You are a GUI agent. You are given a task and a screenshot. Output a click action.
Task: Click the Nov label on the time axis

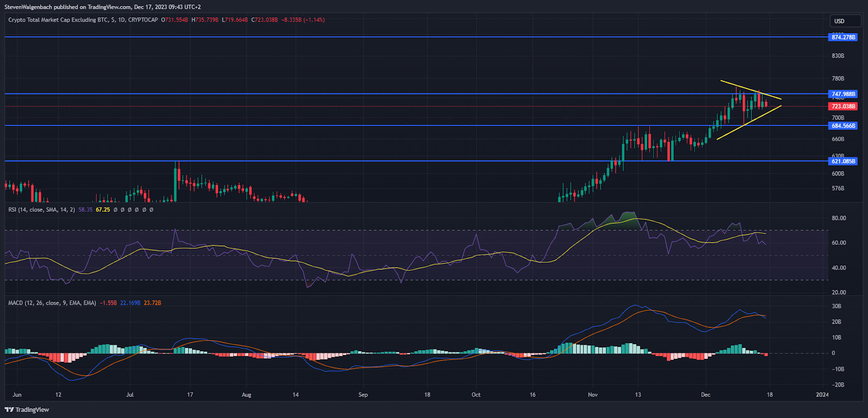pos(592,395)
